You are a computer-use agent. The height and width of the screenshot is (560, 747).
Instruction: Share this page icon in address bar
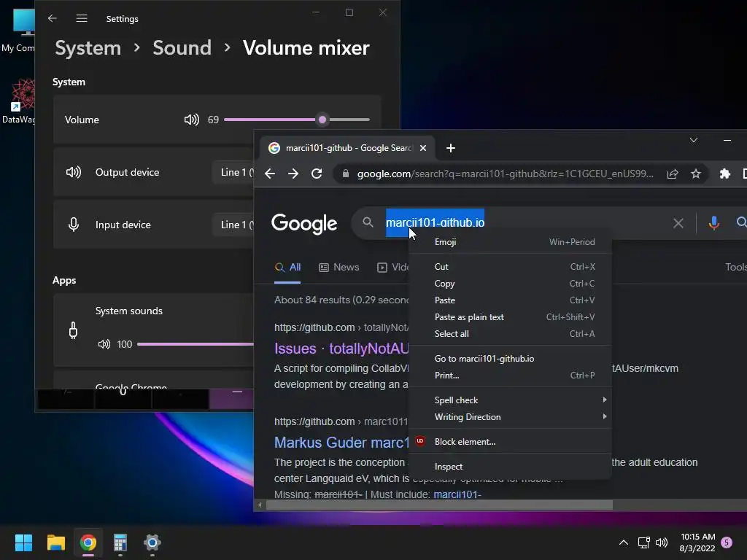pyautogui.click(x=672, y=174)
